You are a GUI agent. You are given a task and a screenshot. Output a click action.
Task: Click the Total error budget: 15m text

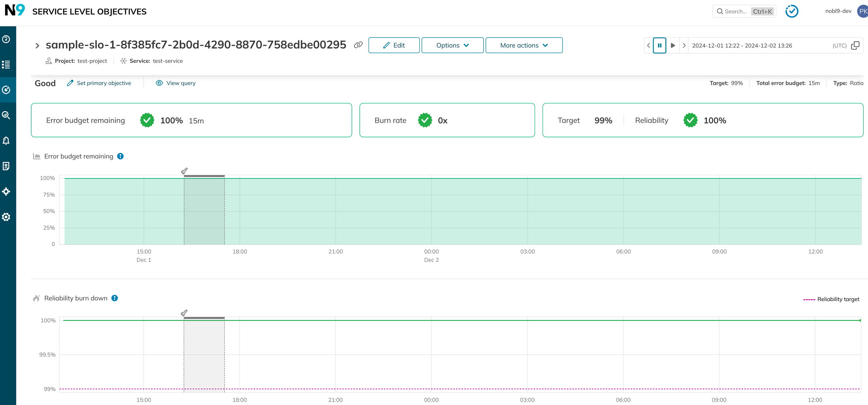(788, 83)
